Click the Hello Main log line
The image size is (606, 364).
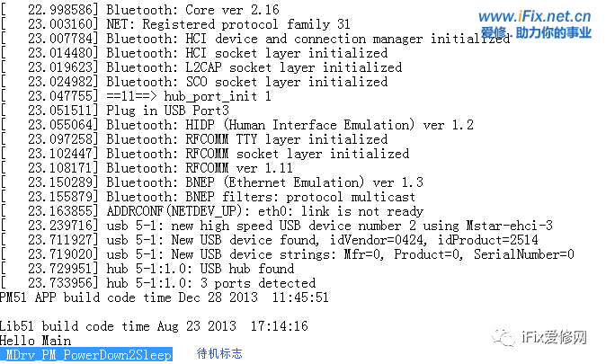point(36,341)
